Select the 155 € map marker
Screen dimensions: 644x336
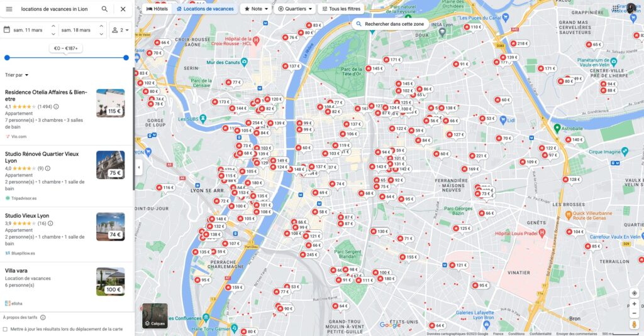(408, 257)
